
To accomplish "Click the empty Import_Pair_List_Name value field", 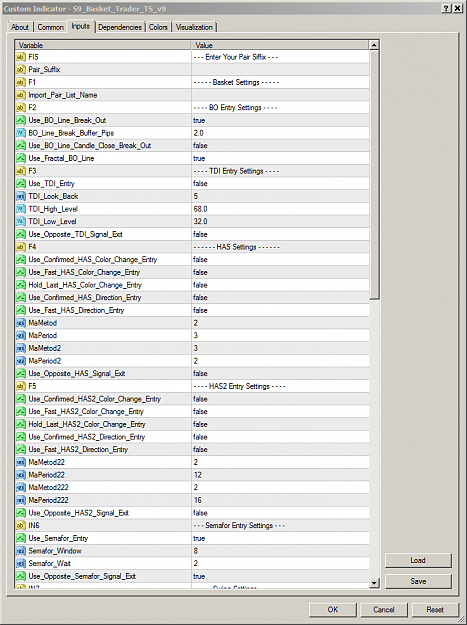I will point(281,95).
